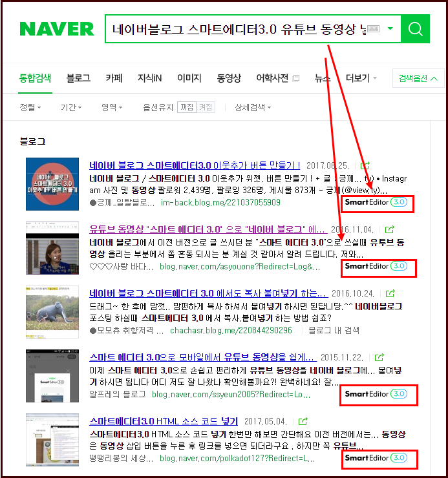Open the on-screen keyboard icon in search box
The image size is (448, 478).
pos(373,29)
